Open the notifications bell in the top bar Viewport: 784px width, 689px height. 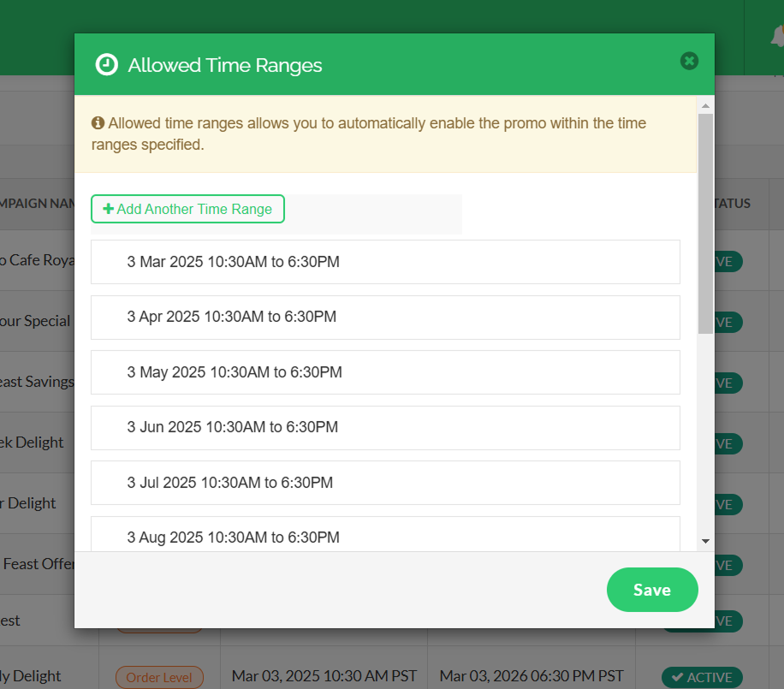777,36
